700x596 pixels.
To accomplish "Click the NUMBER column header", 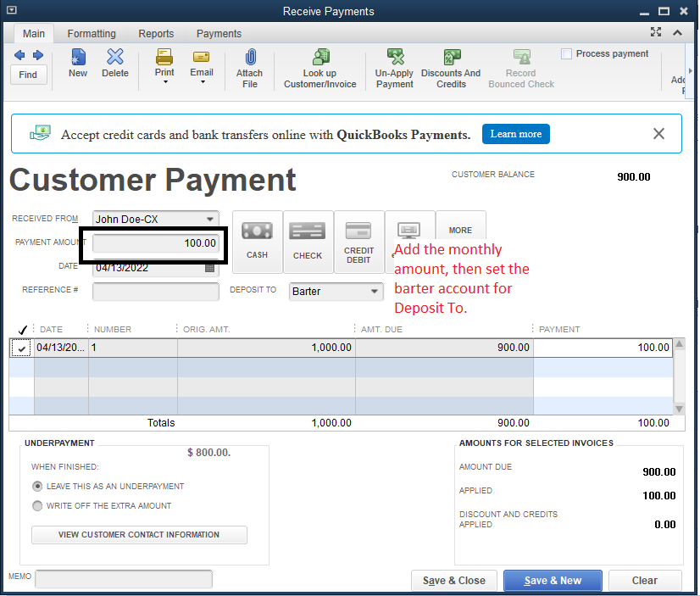I will [113, 330].
